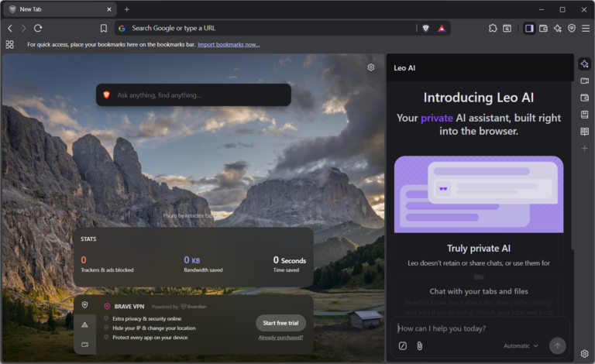Open the apps grid in the bookmarks bar
The image size is (595, 364).
click(x=10, y=44)
